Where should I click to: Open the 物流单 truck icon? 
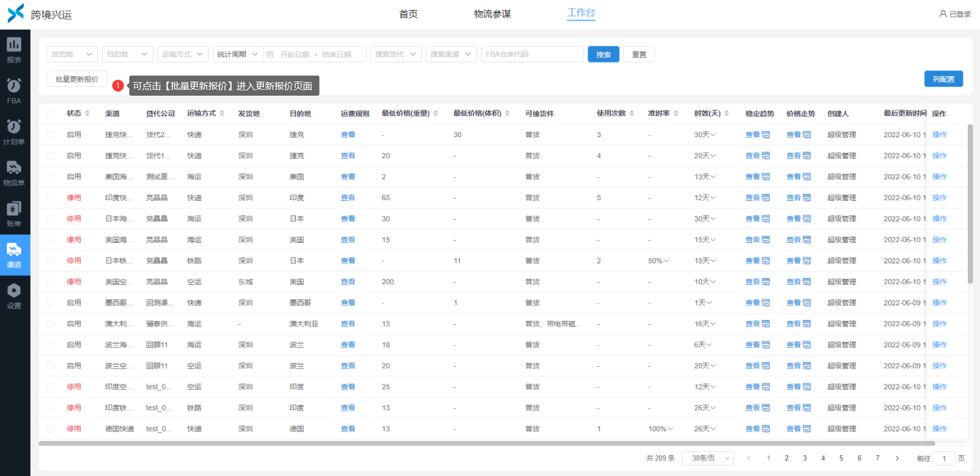tap(14, 168)
